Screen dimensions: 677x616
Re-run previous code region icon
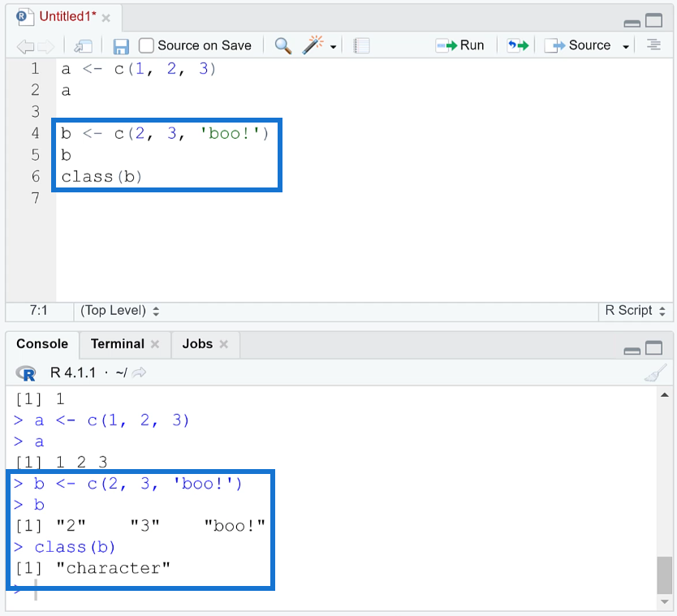518,45
